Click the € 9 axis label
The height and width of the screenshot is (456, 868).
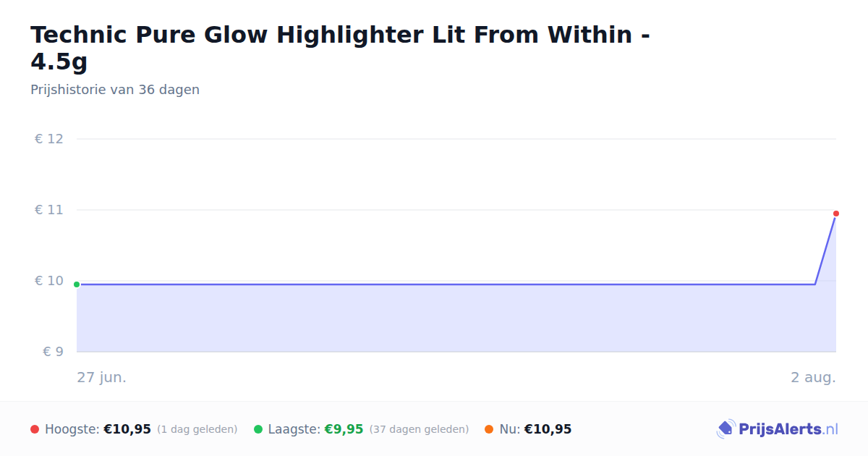tap(54, 352)
